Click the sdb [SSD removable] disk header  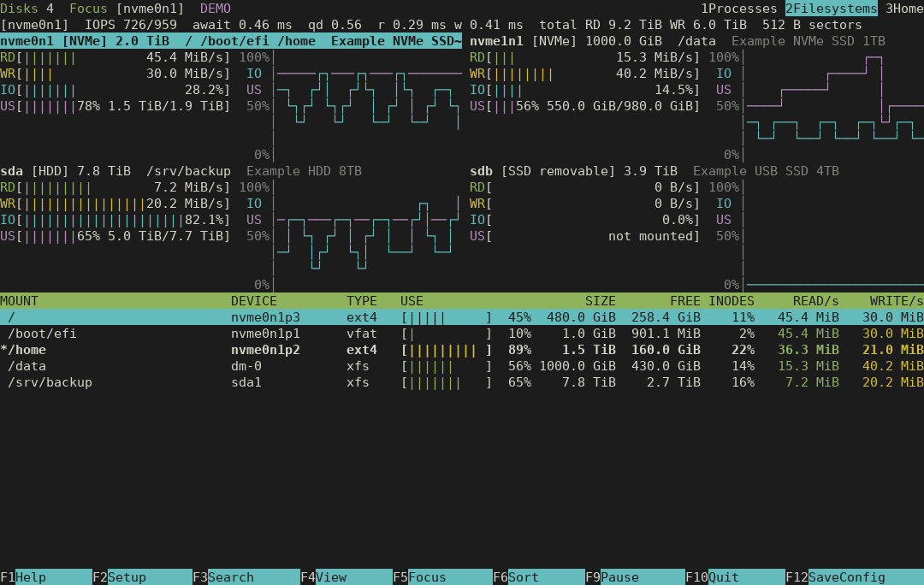pos(654,171)
